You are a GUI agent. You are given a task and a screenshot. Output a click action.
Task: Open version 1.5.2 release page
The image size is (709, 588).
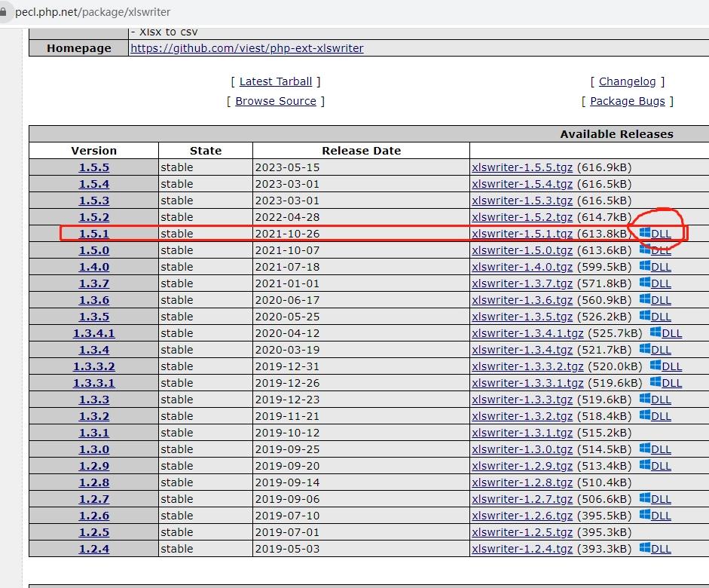point(94,217)
